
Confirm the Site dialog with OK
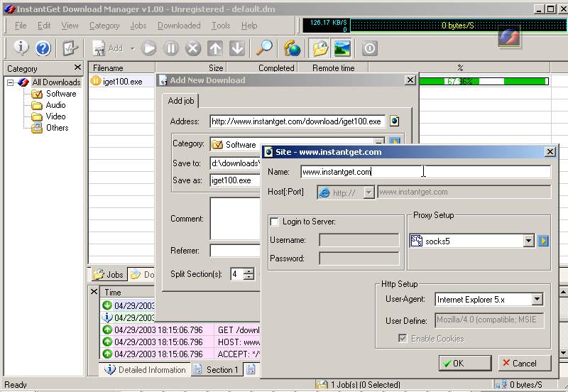[x=465, y=363]
